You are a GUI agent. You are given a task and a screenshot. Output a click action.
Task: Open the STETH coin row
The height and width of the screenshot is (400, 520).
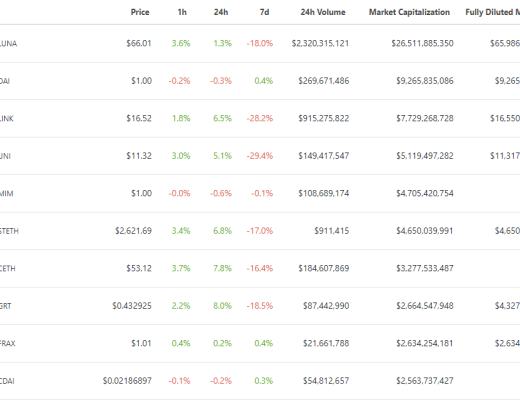pyautogui.click(x=260, y=231)
